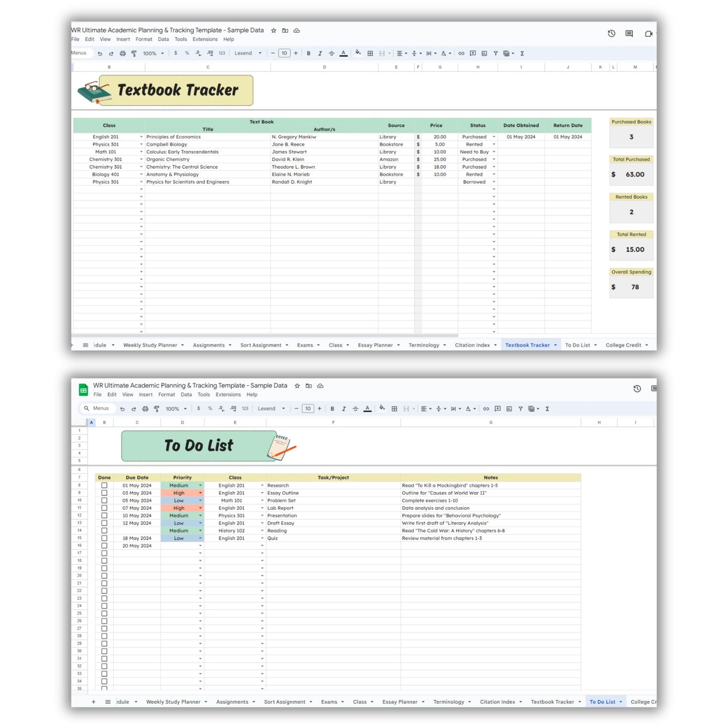
Task: Click paint format in the Textbook Tracker toolbar
Action: click(x=134, y=53)
